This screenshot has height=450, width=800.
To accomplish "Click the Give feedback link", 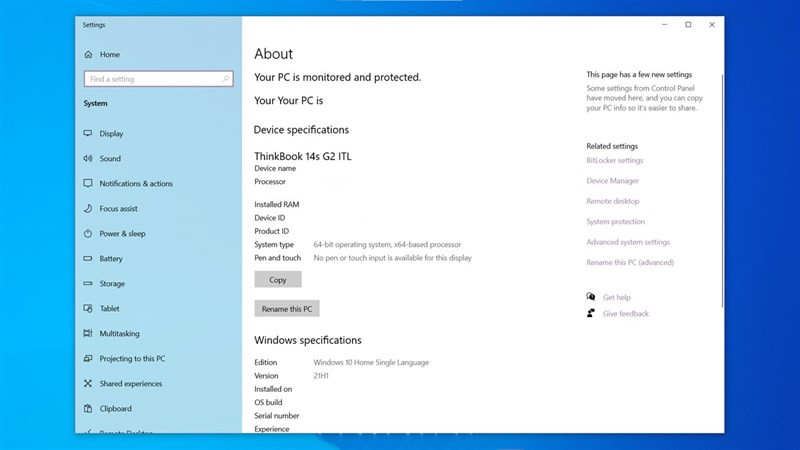I will coord(626,313).
